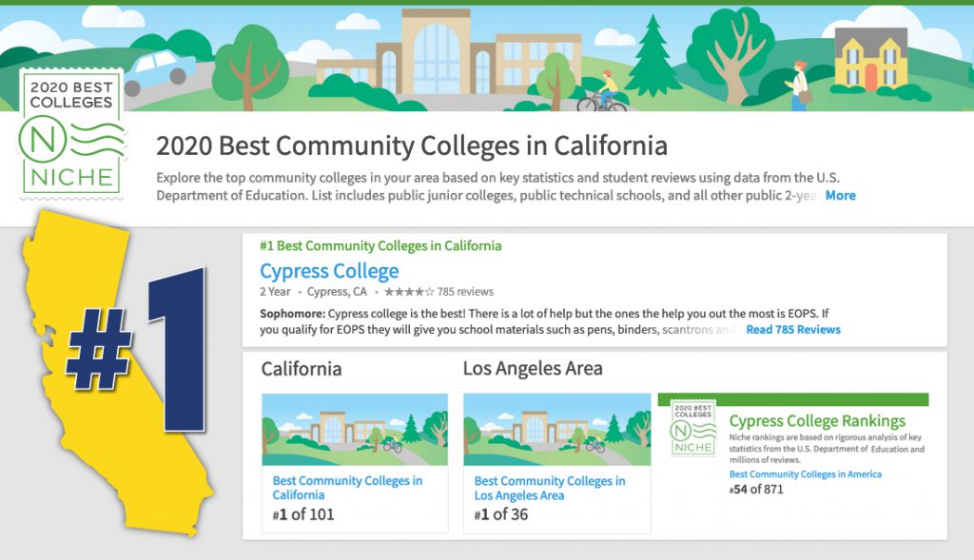Click the star rating next to 785 reviews

(409, 292)
